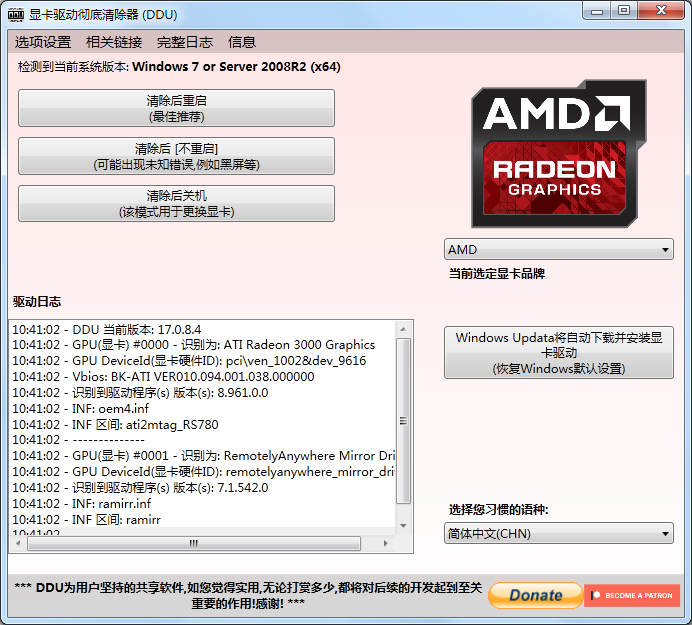
Task: Maximize the DDU window
Action: tap(624, 11)
